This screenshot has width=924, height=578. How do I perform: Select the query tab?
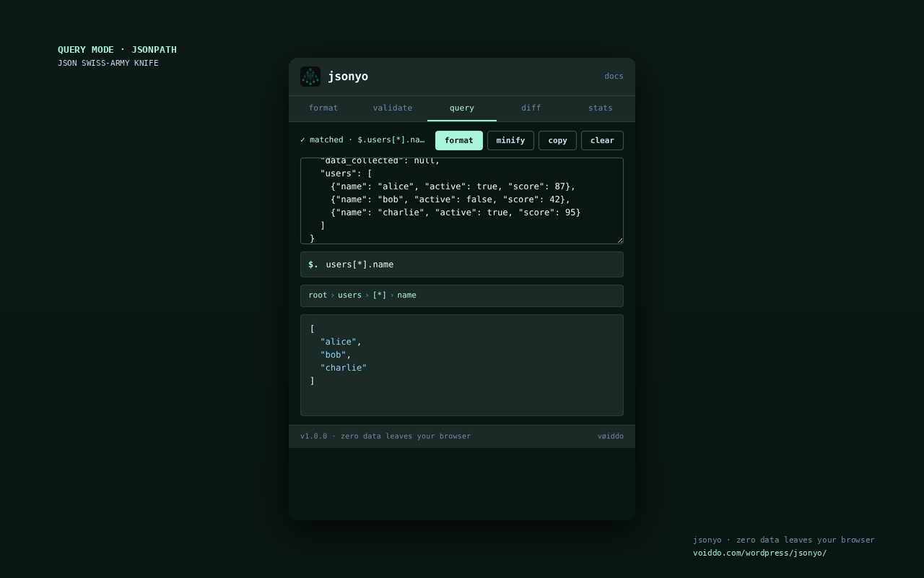point(462,108)
